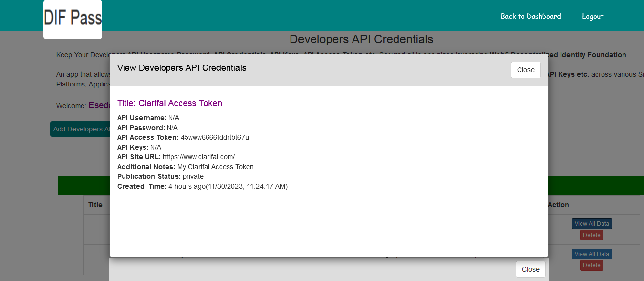Click the API Access Token value 45www6666fddrtbt67u
Screen dimensions: 644x281
point(215,137)
